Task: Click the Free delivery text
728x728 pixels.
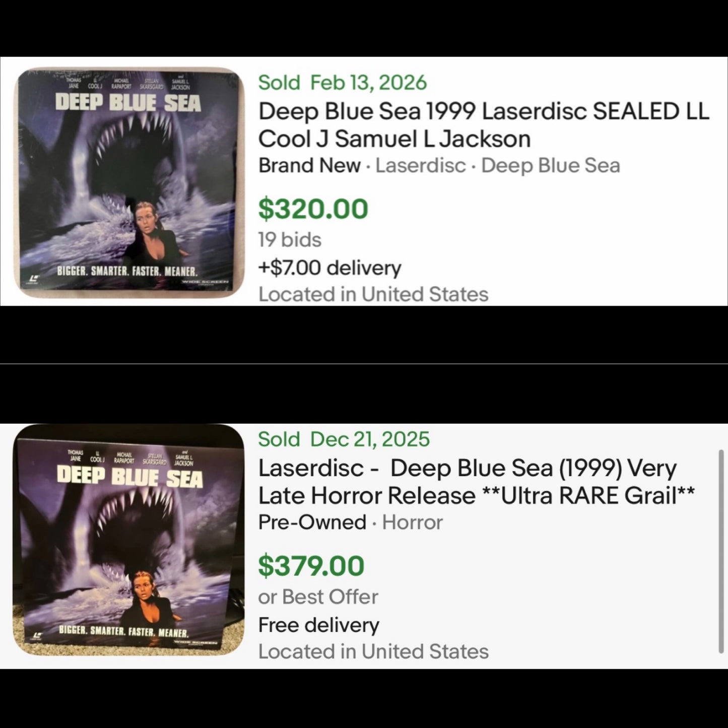Action: 318,624
